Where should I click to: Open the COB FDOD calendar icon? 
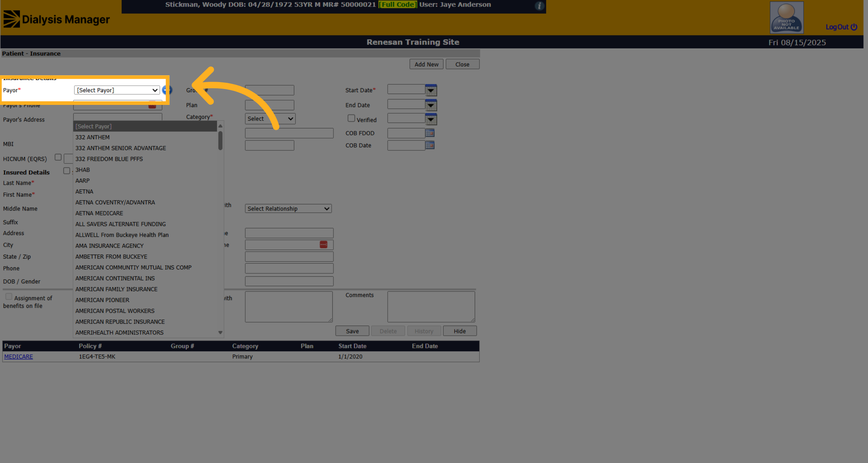pos(430,133)
